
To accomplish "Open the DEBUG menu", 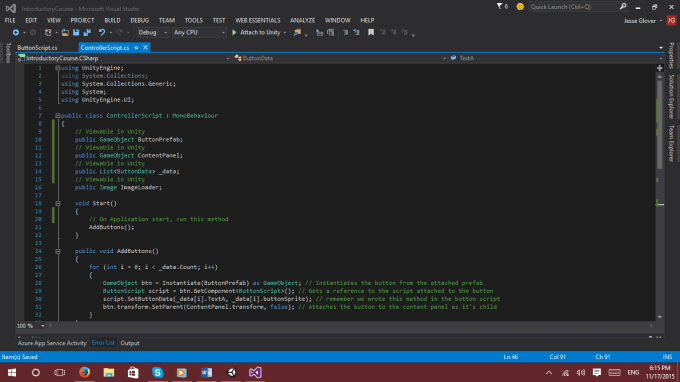I will click(139, 20).
